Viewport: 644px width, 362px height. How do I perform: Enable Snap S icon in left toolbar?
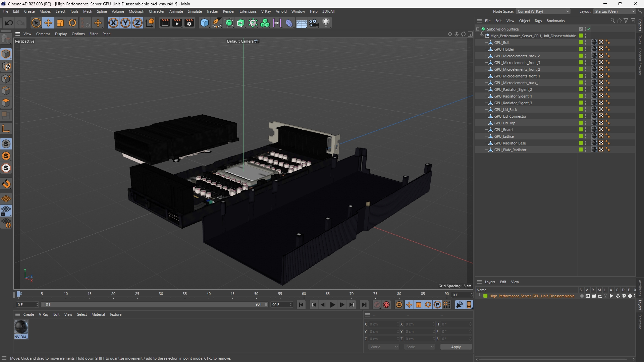(6, 144)
